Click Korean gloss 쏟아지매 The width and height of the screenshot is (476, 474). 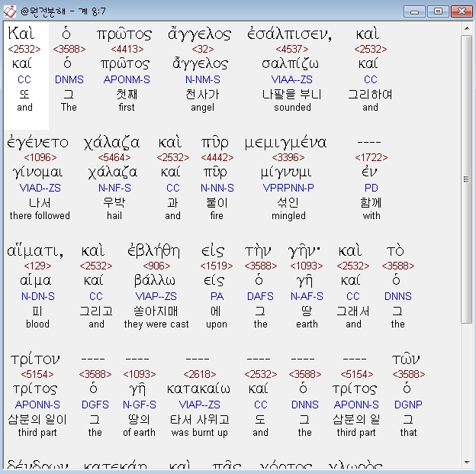pyautogui.click(x=156, y=311)
